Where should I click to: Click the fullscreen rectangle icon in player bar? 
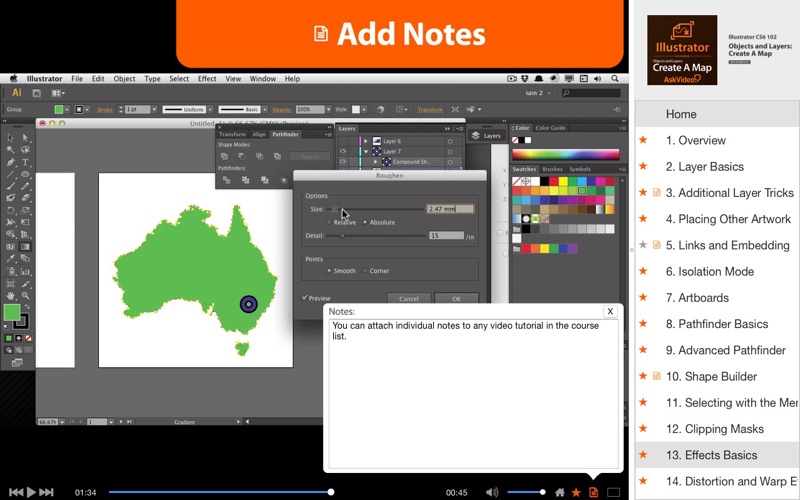click(614, 492)
